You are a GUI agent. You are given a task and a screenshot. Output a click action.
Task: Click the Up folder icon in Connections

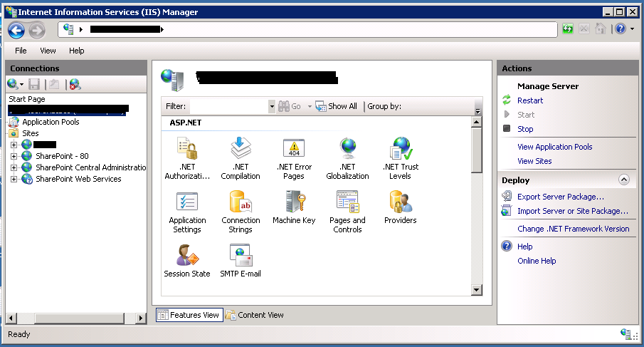tap(54, 84)
